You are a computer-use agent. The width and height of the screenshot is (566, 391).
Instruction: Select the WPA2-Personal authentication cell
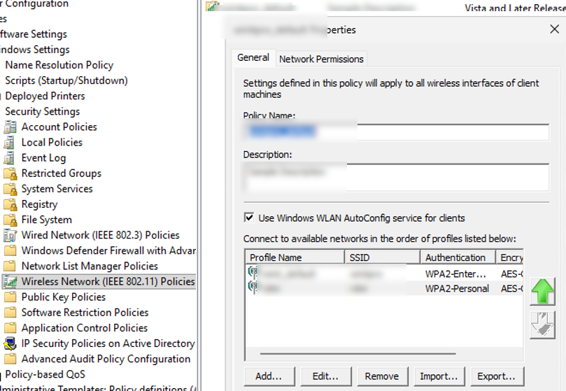(x=457, y=288)
